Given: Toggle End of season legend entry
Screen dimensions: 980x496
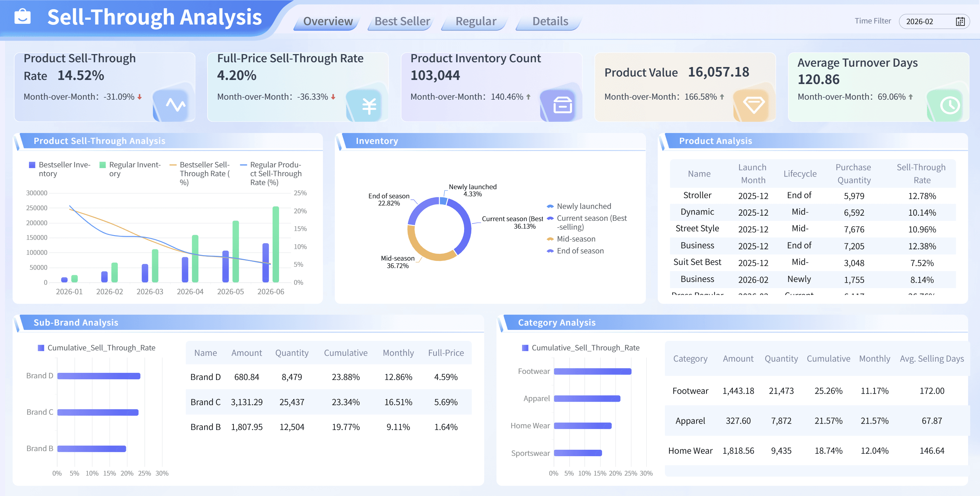Looking at the screenshot, I should (x=575, y=251).
